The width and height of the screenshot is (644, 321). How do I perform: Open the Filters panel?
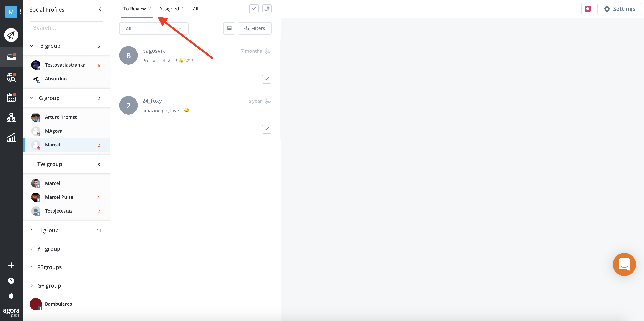click(255, 28)
